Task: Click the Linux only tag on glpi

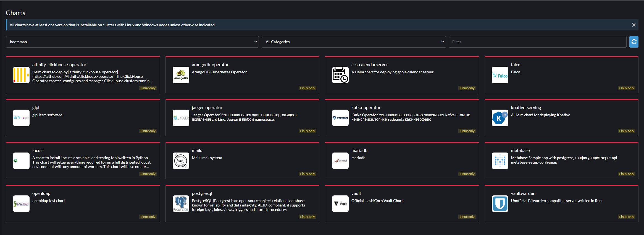Action: pos(148,131)
